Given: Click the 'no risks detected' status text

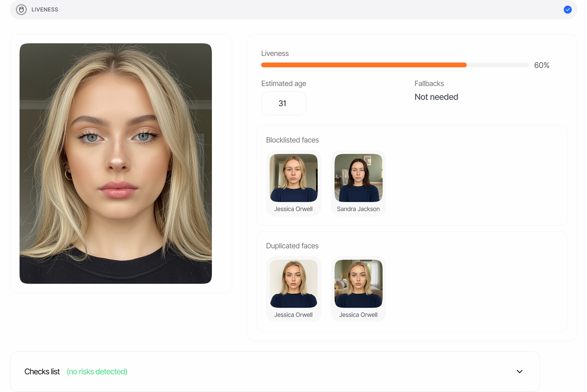Looking at the screenshot, I should pyautogui.click(x=97, y=372).
